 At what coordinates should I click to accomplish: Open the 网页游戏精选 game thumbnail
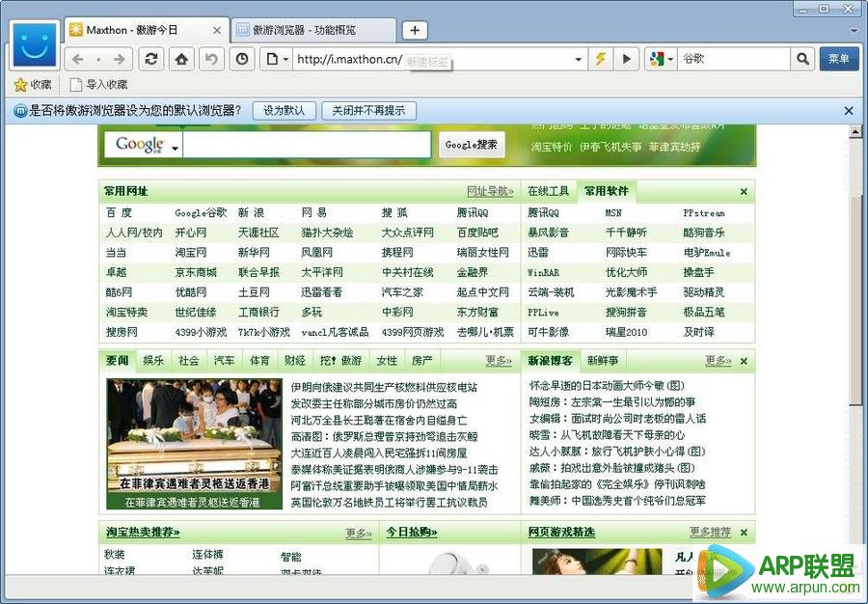click(597, 561)
